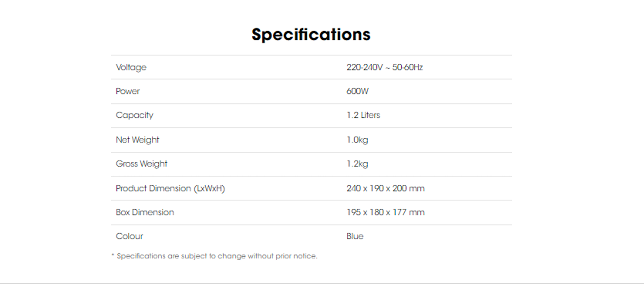Click the word notice in the footnote
Image resolution: width=644 pixels, height=297 pixels.
pos(305,256)
